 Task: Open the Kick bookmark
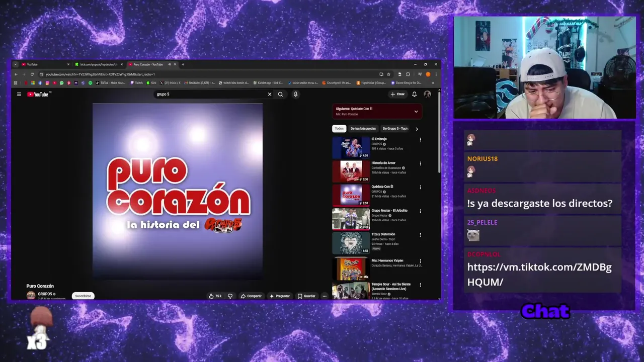click(x=151, y=83)
